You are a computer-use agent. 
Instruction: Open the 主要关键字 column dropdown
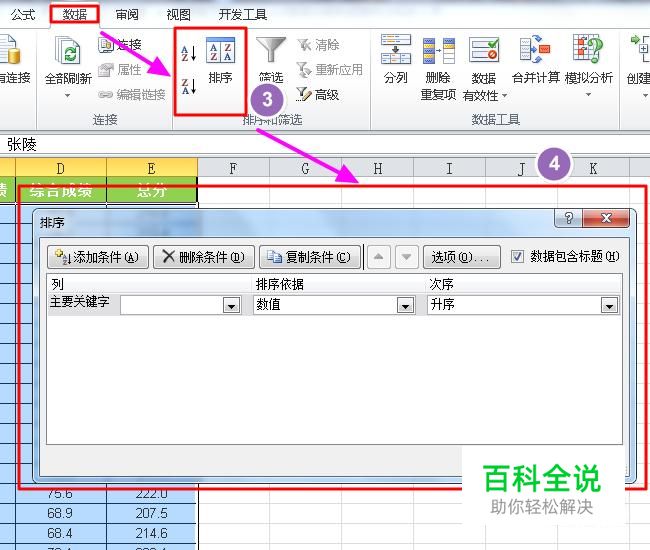tap(231, 305)
